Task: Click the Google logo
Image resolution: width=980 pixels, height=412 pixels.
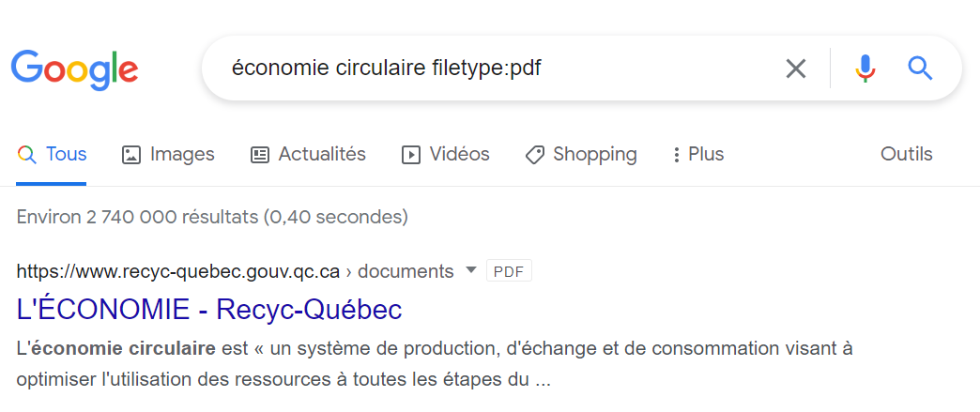Action: [x=75, y=69]
